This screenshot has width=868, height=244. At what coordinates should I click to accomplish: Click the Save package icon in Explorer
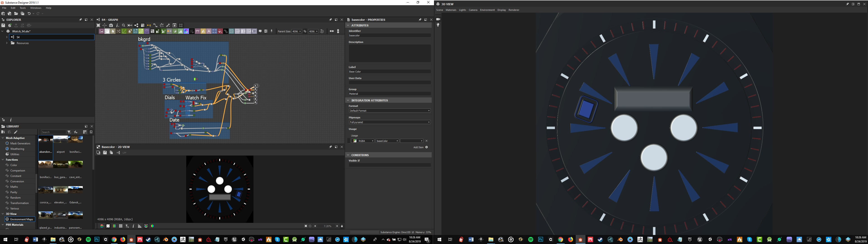pyautogui.click(x=3, y=25)
